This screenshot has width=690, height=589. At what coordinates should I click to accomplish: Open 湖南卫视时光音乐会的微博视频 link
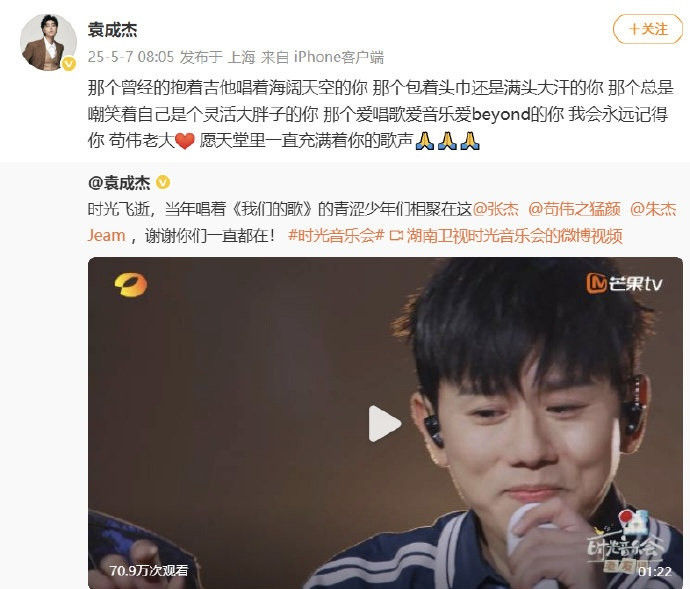pyautogui.click(x=514, y=236)
